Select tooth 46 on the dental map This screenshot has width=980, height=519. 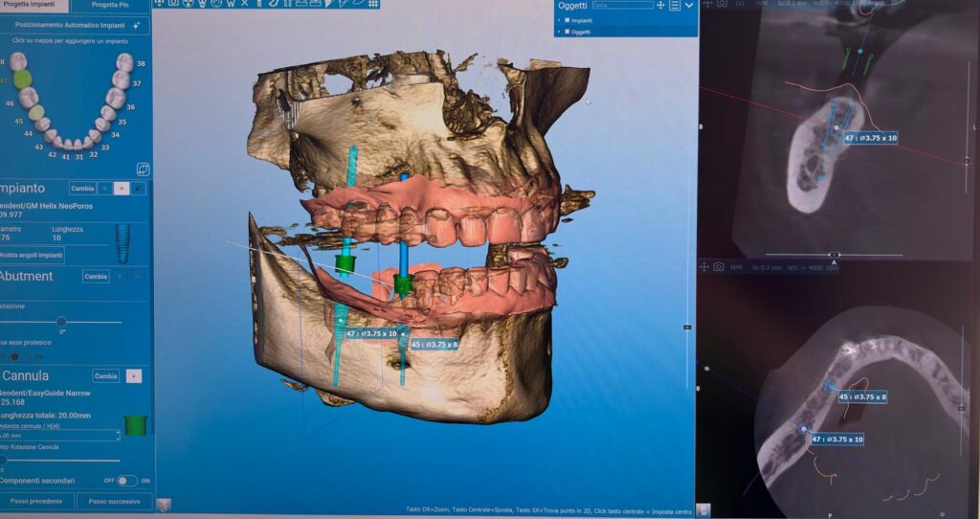click(28, 97)
